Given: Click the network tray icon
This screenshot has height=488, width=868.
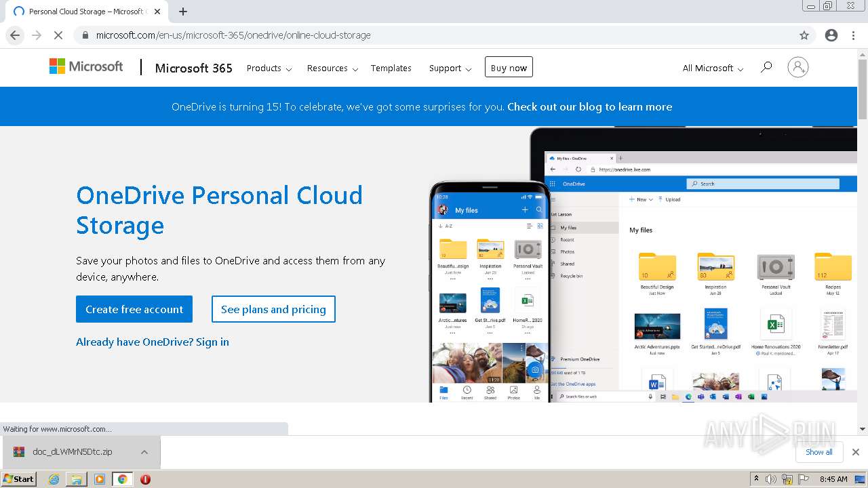Looking at the screenshot, I should tap(787, 479).
